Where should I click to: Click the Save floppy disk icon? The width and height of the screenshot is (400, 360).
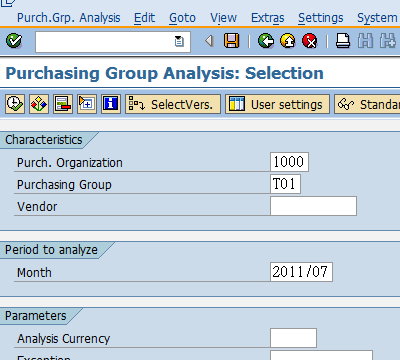point(231,41)
